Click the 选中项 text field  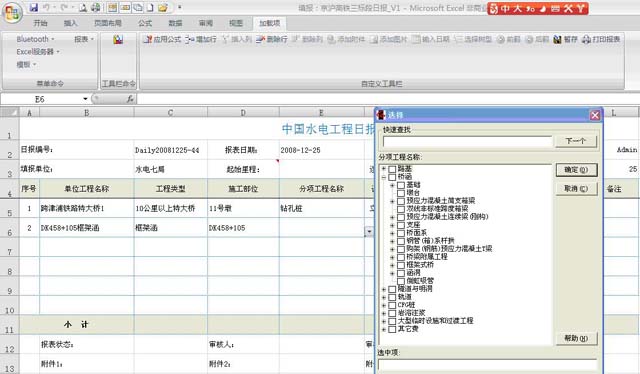(487, 365)
